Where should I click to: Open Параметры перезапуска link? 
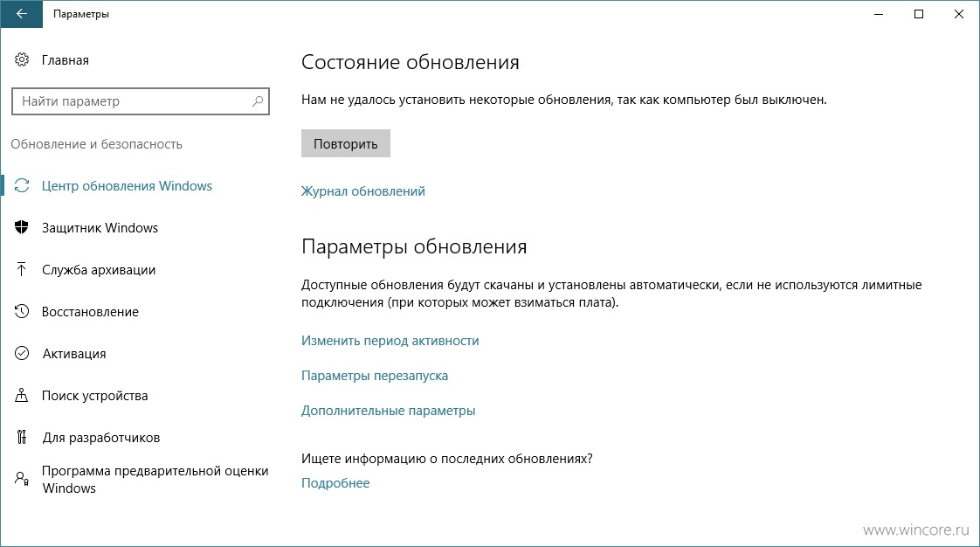[x=375, y=376]
